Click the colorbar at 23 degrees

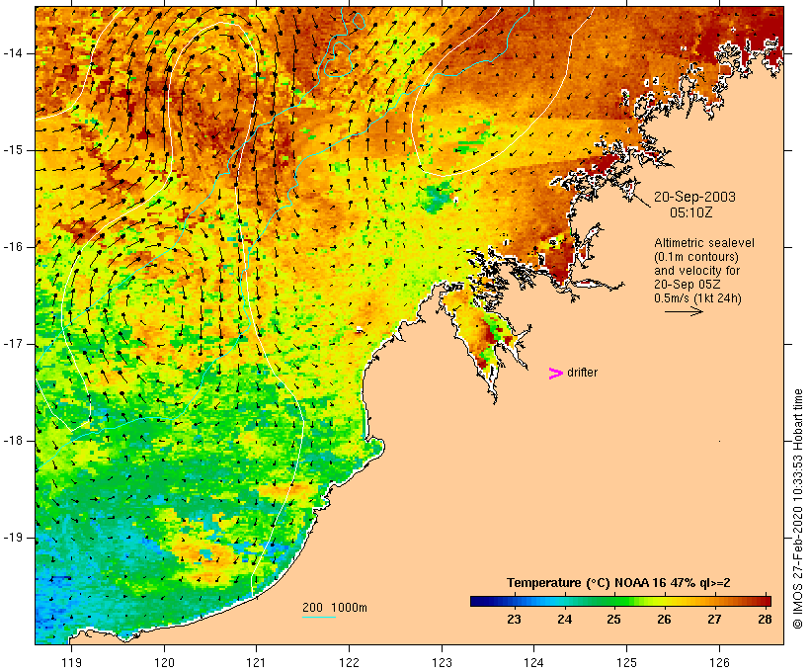pyautogui.click(x=514, y=601)
